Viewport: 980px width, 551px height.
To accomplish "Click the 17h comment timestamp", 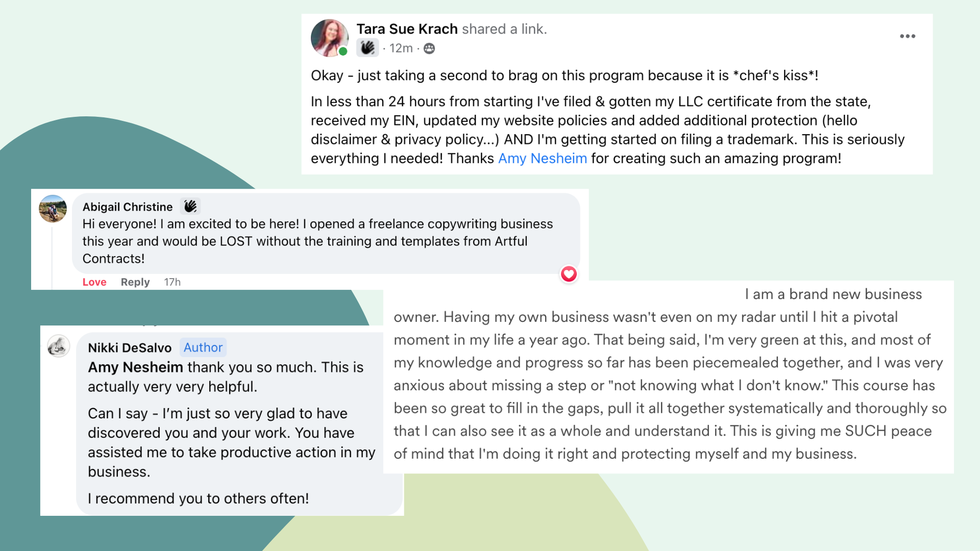I will coord(172,282).
